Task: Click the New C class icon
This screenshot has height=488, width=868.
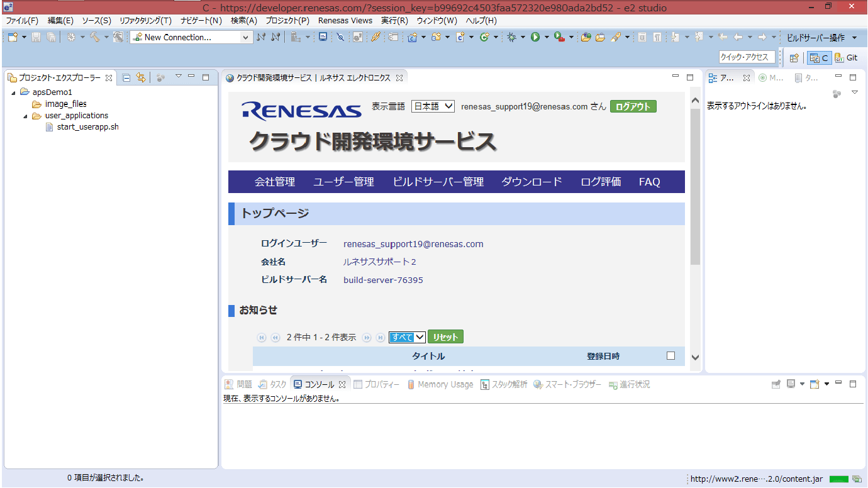Action: 484,37
